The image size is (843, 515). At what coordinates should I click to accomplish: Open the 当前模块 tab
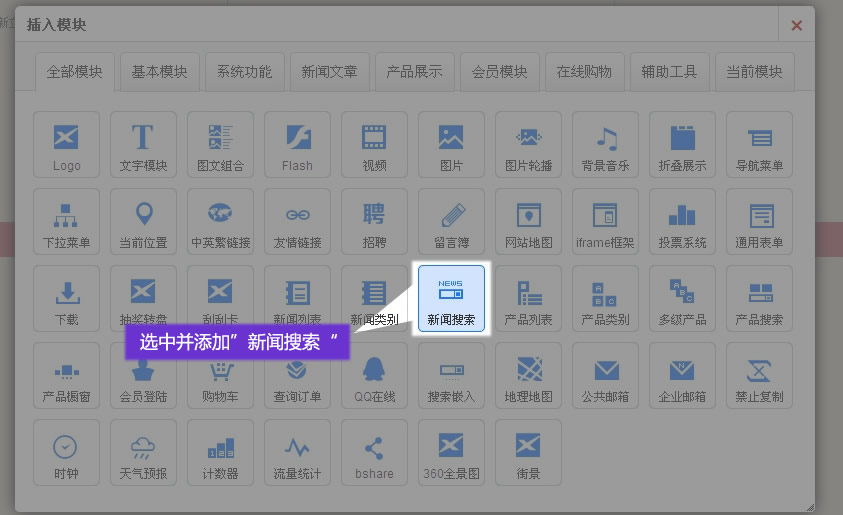click(x=754, y=72)
